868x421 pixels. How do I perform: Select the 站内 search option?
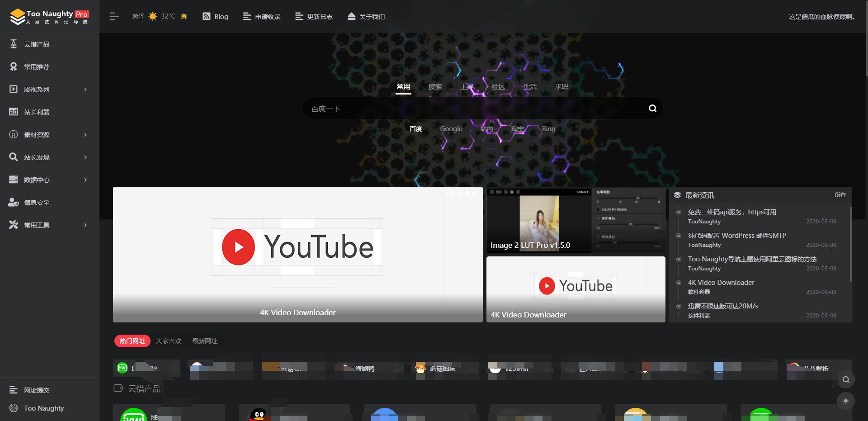click(486, 129)
